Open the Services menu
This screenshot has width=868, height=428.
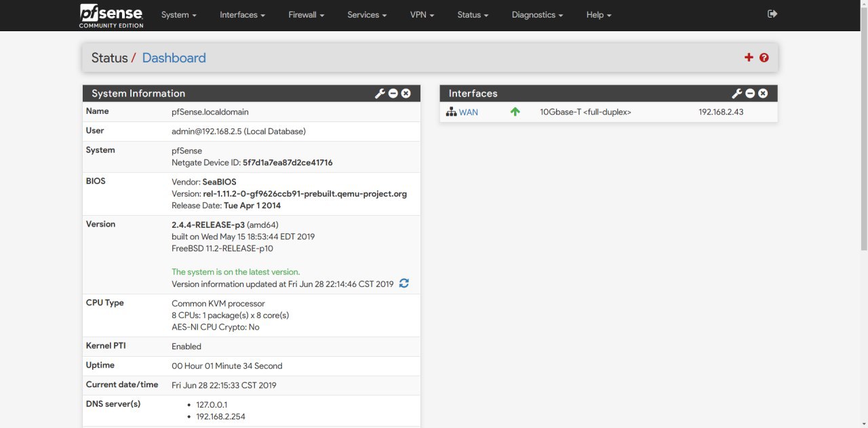click(367, 15)
